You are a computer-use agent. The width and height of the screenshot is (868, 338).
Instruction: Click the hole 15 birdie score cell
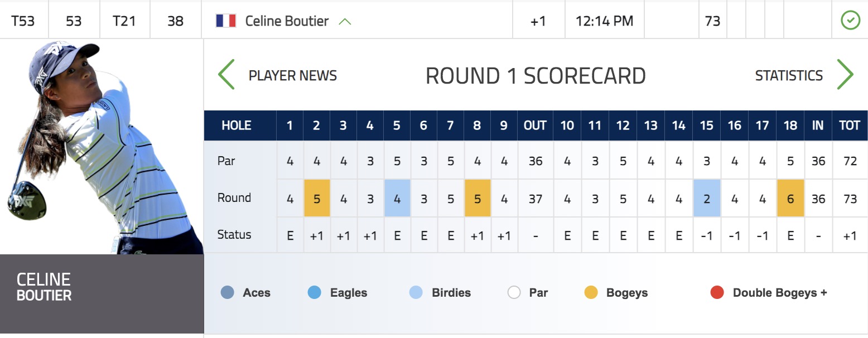[707, 198]
